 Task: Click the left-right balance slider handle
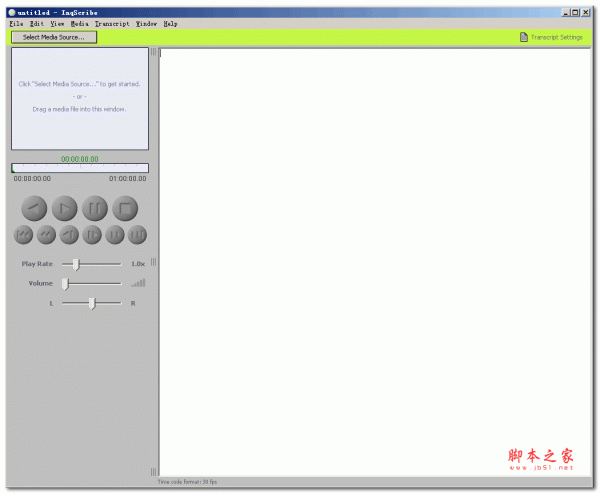click(92, 304)
